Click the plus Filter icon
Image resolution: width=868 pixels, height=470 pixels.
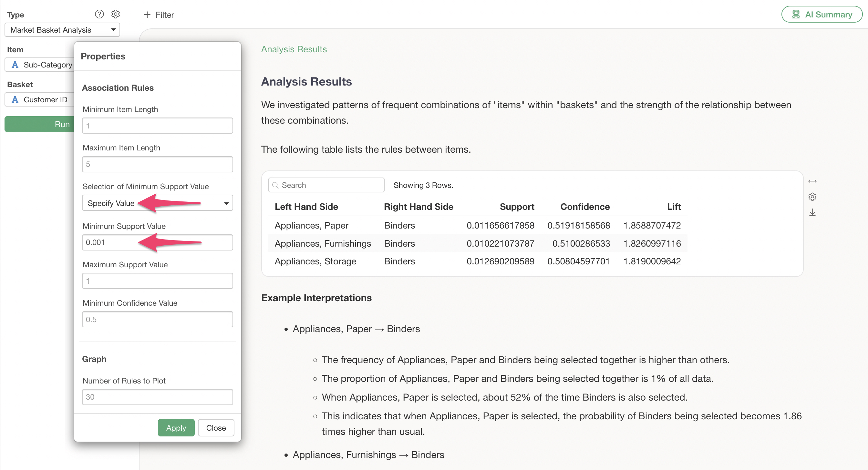[147, 15]
